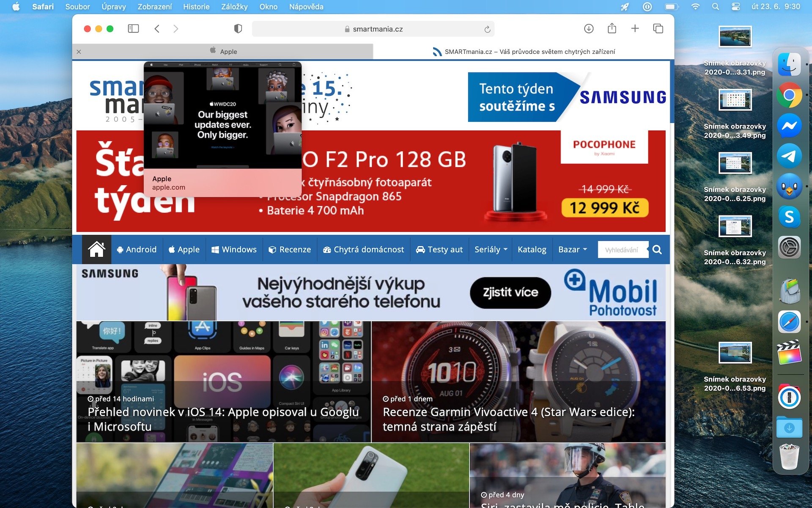Show the tab overview
The width and height of the screenshot is (812, 508).
tap(658, 29)
